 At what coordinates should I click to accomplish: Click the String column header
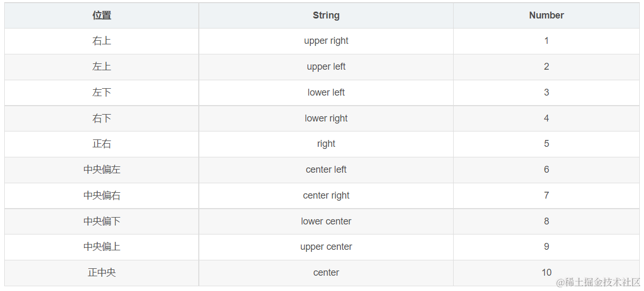point(326,15)
